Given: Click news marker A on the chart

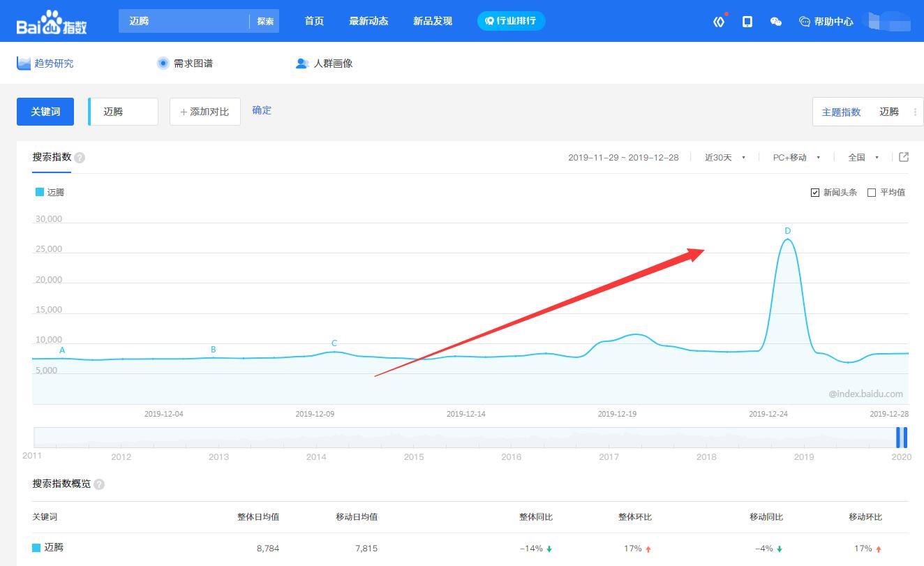Looking at the screenshot, I should [62, 350].
